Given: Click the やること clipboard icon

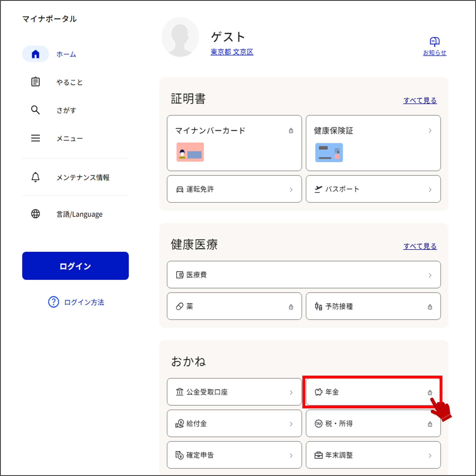Looking at the screenshot, I should click(x=35, y=82).
